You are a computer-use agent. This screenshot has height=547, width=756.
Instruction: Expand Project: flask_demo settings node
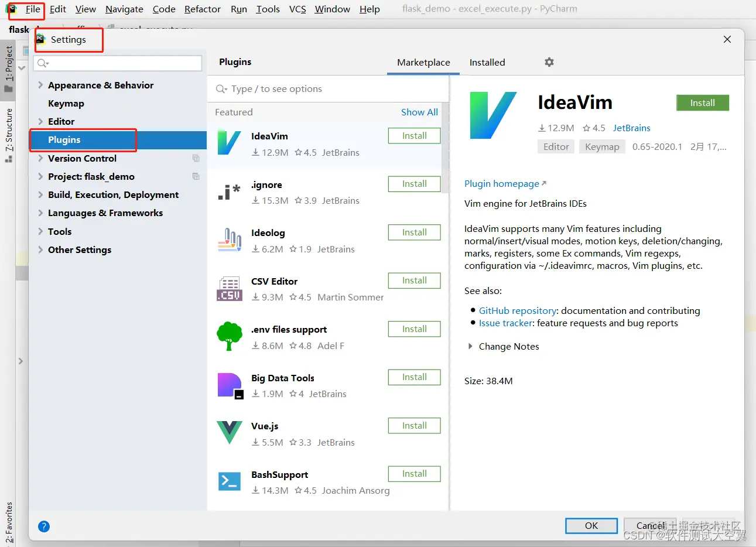click(40, 176)
